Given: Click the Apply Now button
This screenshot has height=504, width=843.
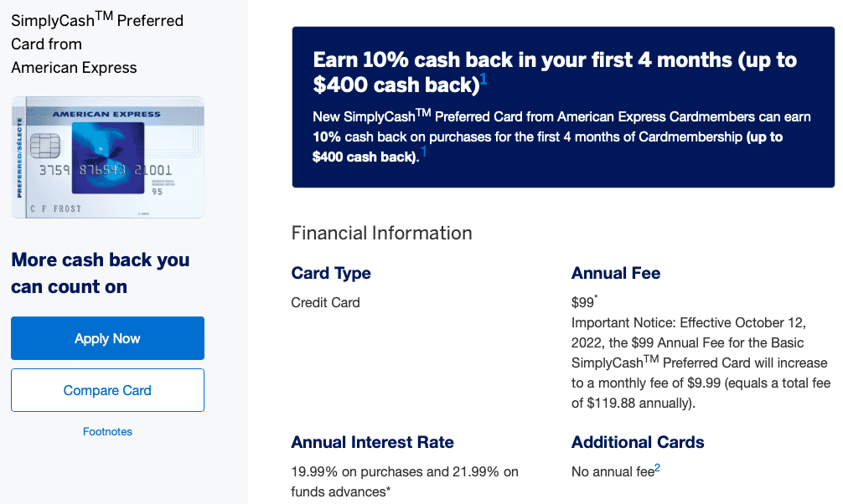Looking at the screenshot, I should pos(107,338).
